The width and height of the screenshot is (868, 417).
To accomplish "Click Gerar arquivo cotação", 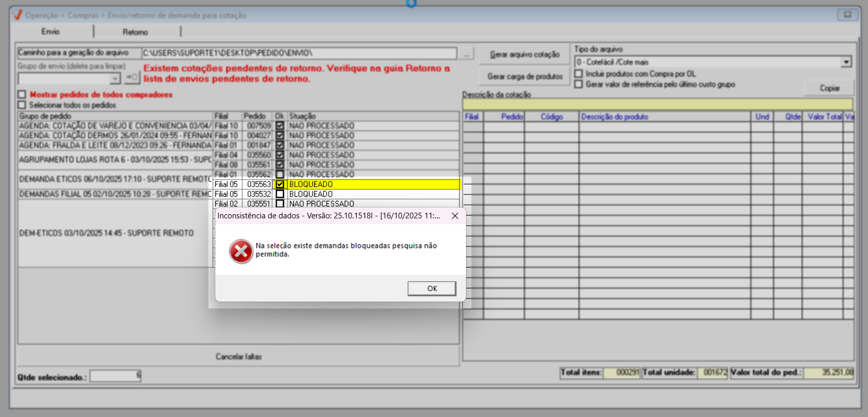I will [525, 54].
